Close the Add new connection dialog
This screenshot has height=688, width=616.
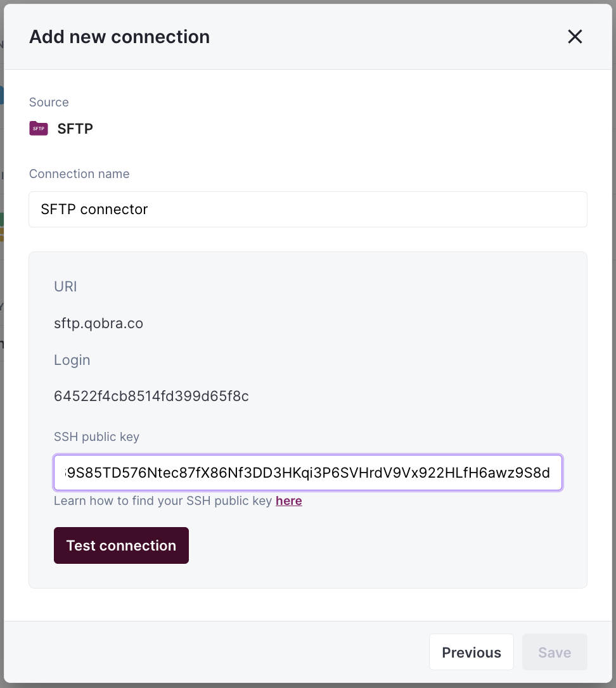(x=575, y=37)
